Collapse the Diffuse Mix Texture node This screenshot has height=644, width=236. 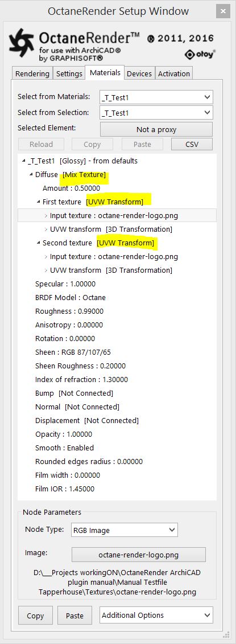tap(31, 175)
